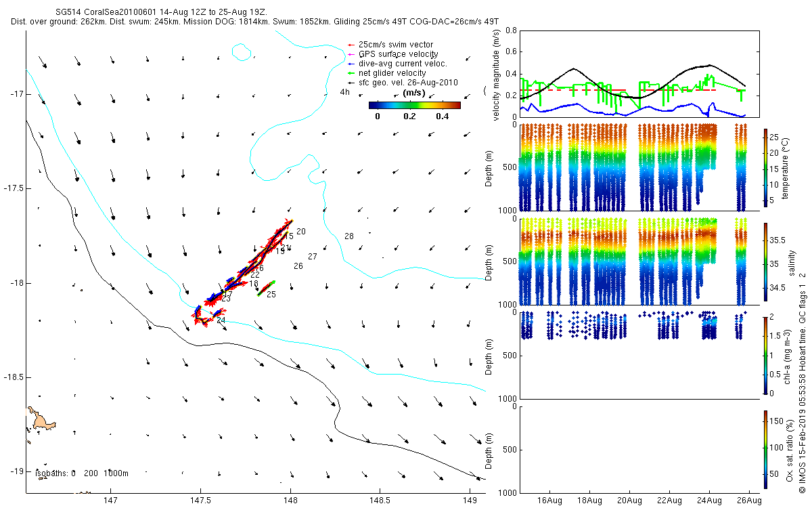This screenshot has width=812, height=508.
Task: Click the '147' longitude tick label
Action: coord(110,500)
